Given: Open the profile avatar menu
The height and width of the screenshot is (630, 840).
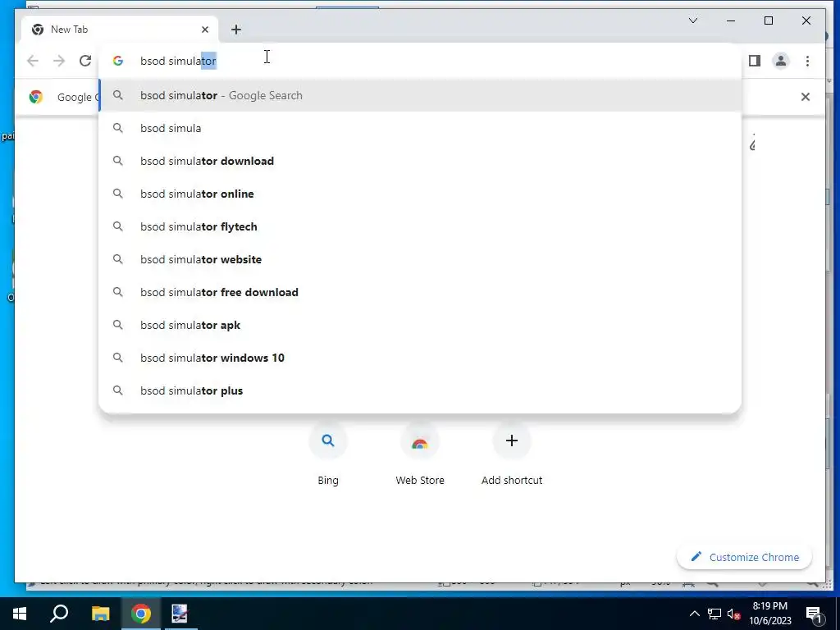Looking at the screenshot, I should [x=781, y=61].
